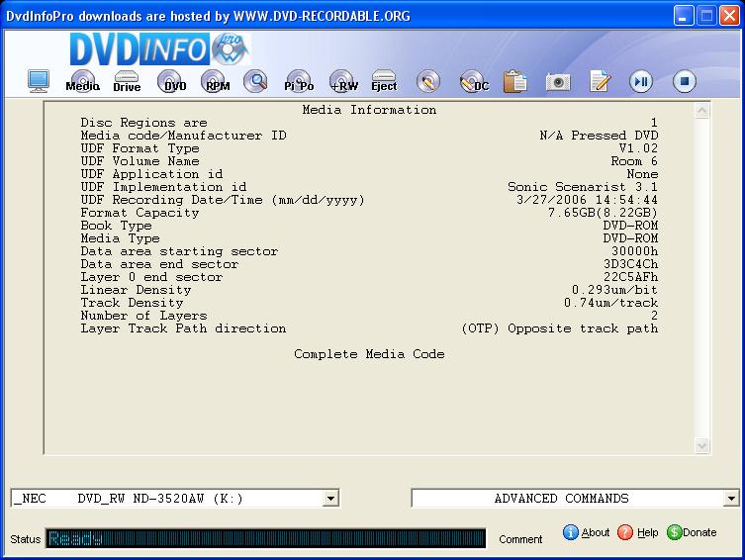The width and height of the screenshot is (745, 560).
Task: Click the 'UDF Format Type' row label
Action: (x=140, y=148)
